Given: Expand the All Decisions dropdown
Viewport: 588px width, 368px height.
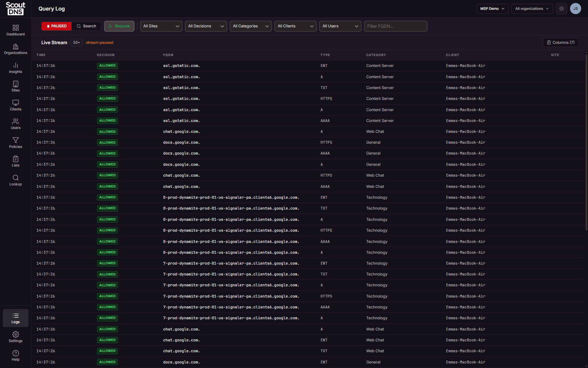Looking at the screenshot, I should [206, 26].
